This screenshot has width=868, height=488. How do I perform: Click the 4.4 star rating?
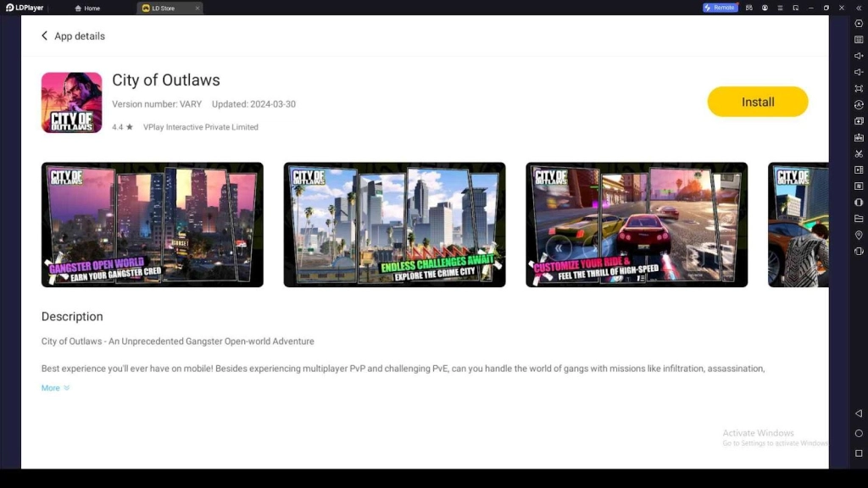122,127
